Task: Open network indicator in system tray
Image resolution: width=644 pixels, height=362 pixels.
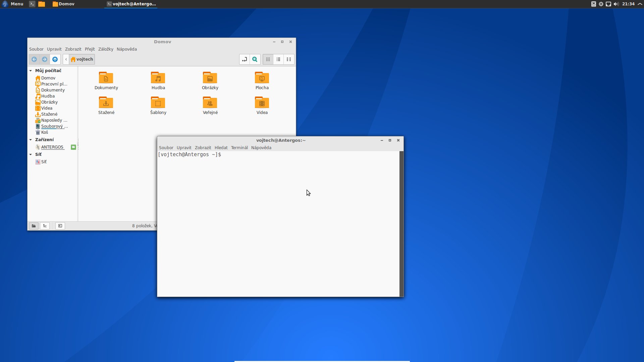Action: pos(608,4)
